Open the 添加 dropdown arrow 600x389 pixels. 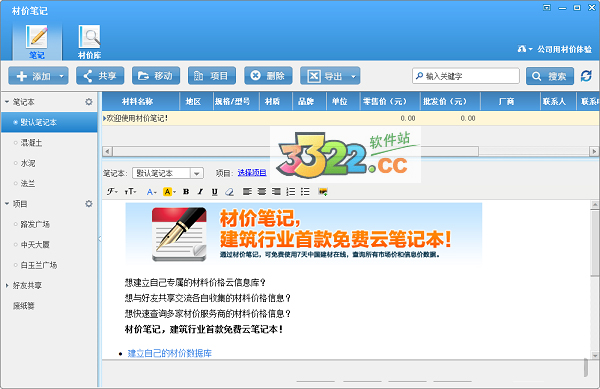tap(62, 76)
